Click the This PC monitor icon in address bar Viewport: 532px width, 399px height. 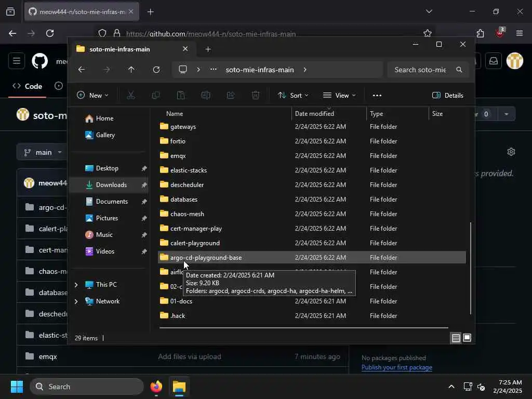pyautogui.click(x=183, y=70)
